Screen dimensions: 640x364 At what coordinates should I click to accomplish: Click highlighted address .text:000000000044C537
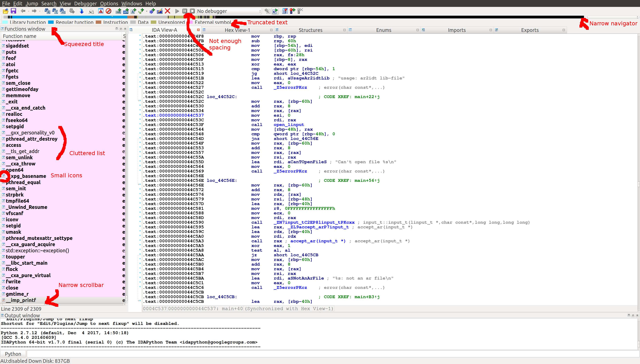pyautogui.click(x=173, y=115)
